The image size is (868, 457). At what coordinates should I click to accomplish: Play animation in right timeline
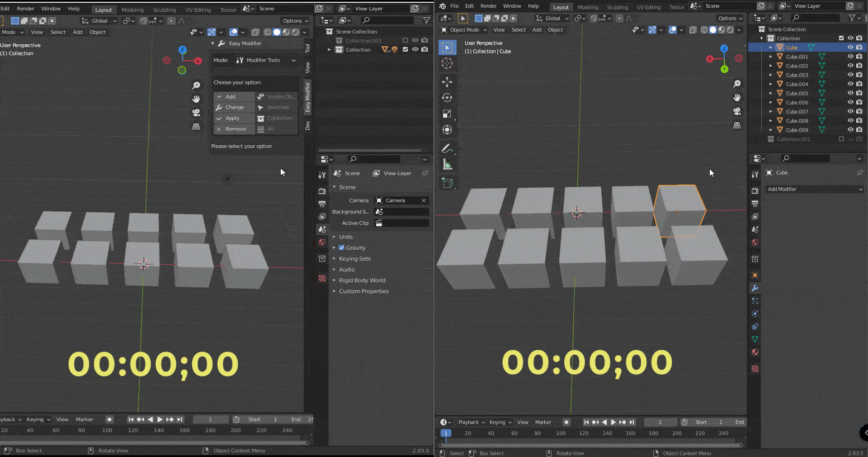pyautogui.click(x=613, y=422)
